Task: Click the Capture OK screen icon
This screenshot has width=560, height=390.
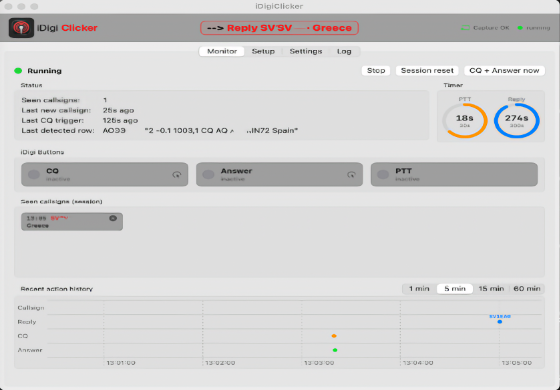Action: click(465, 28)
